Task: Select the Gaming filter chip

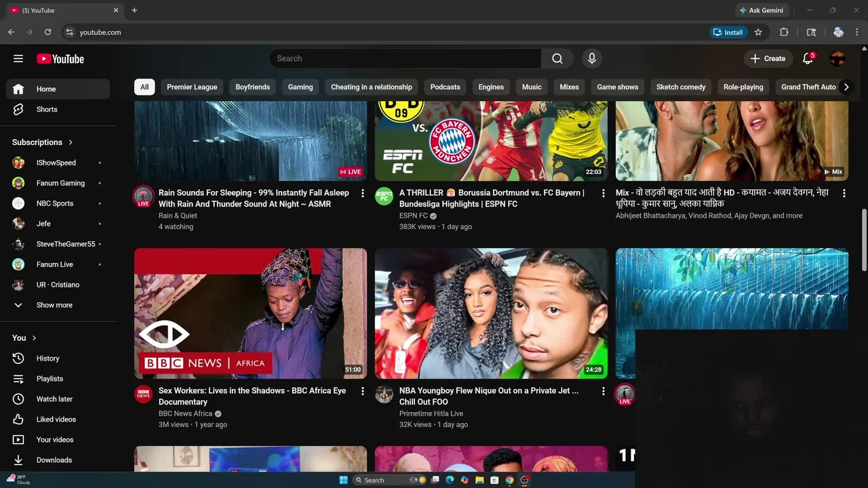Action: tap(300, 87)
